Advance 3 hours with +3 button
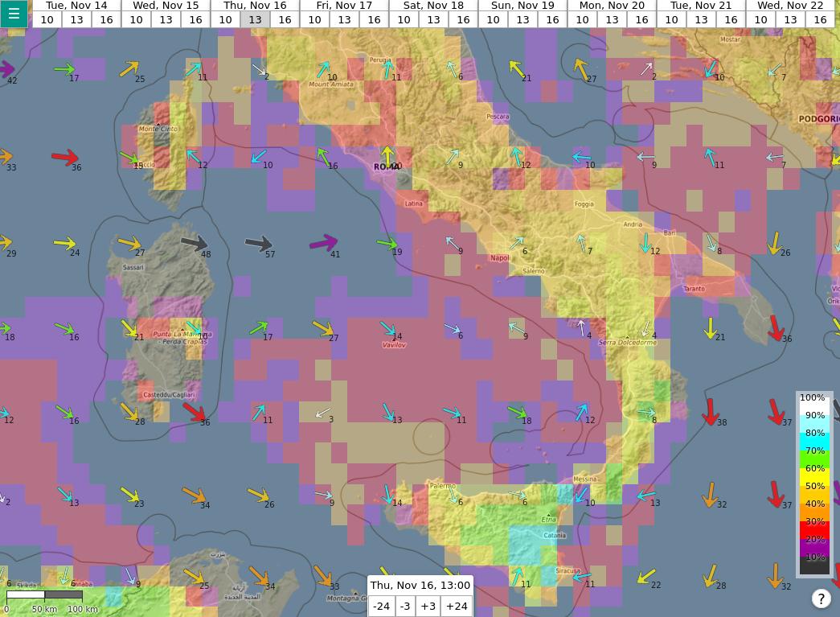 click(x=428, y=606)
